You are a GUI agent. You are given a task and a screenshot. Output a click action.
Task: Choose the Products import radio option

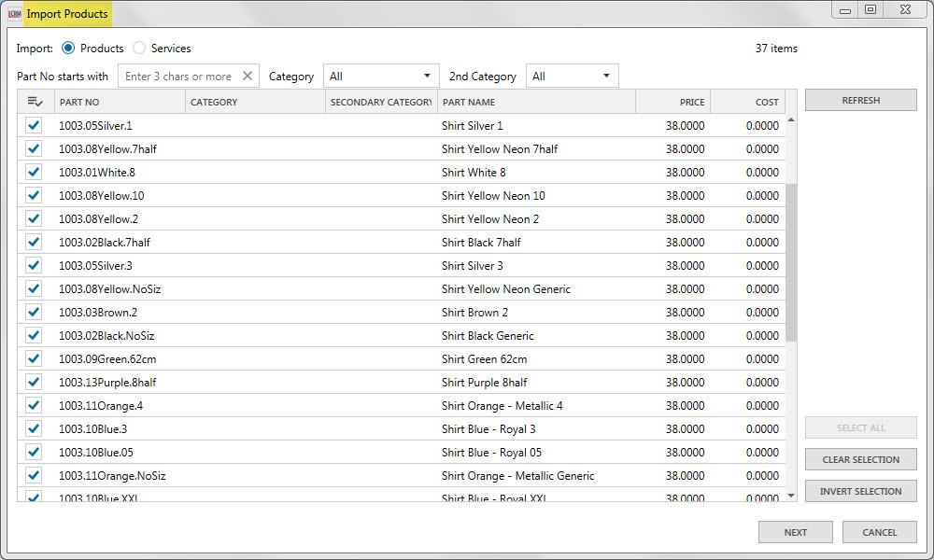pyautogui.click(x=68, y=49)
